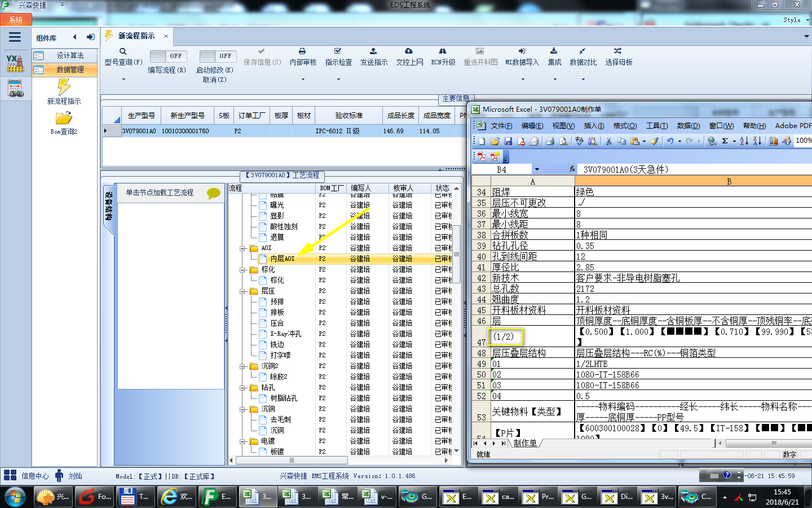Click Excel Format Painter brush icon
812x508 pixels.
click(654, 141)
